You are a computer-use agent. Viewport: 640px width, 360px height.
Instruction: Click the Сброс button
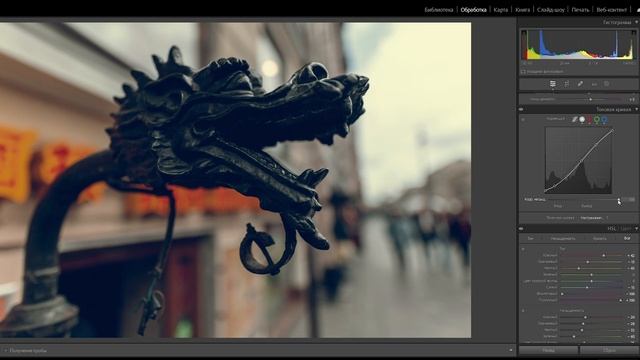tap(610, 350)
